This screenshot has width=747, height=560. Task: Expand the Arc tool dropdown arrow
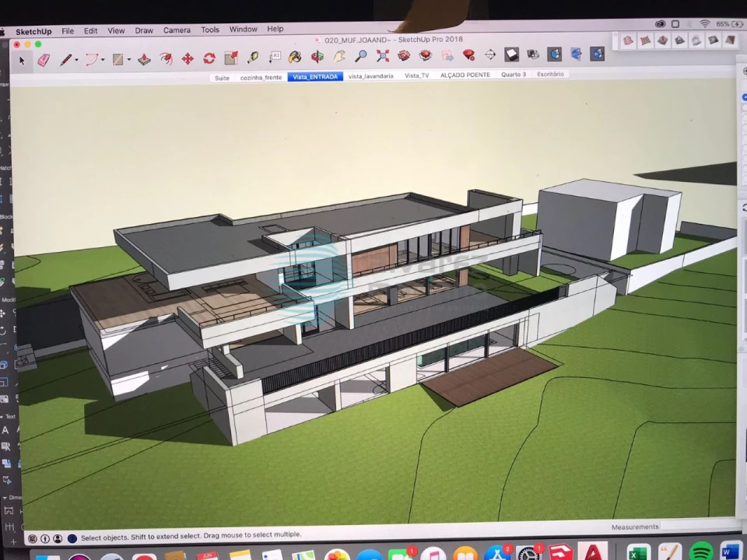pyautogui.click(x=103, y=60)
